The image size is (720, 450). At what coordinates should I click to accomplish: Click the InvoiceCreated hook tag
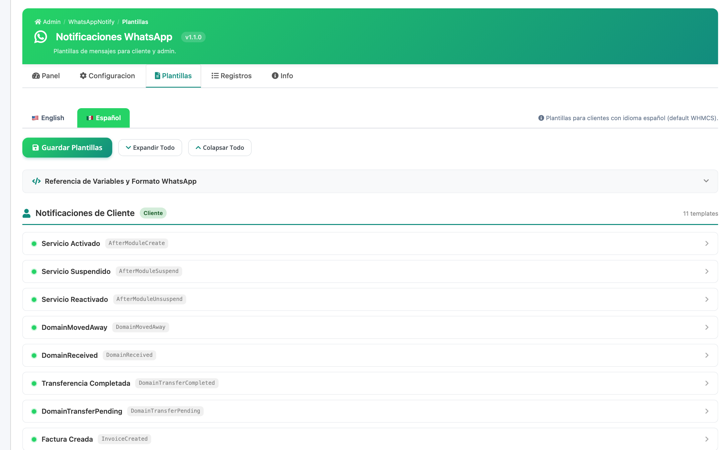124,439
